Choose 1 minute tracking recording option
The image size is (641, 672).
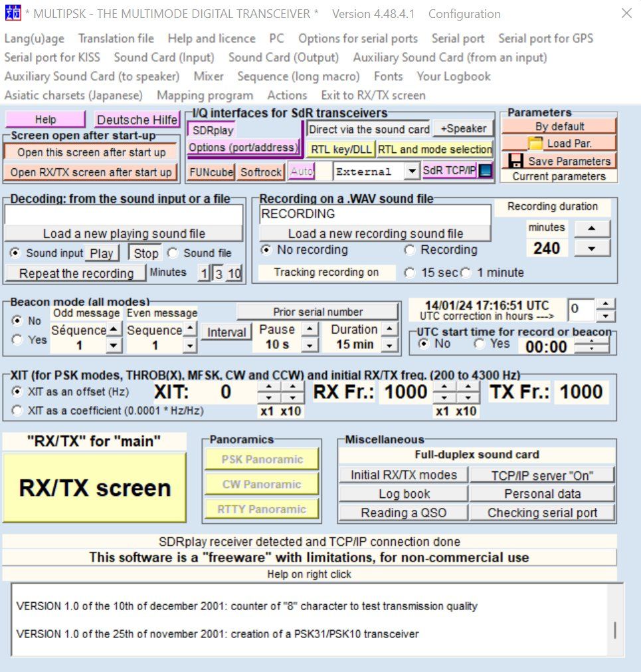click(466, 272)
